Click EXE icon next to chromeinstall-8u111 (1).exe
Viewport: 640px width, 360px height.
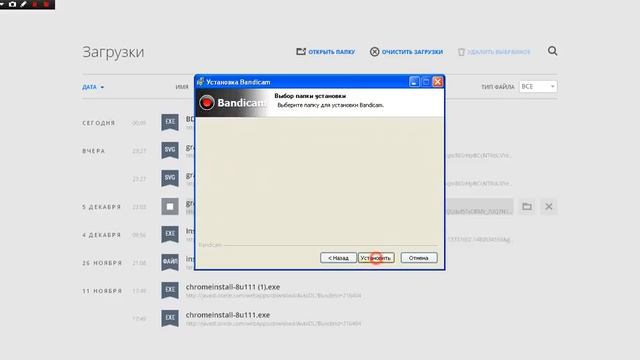click(x=170, y=290)
